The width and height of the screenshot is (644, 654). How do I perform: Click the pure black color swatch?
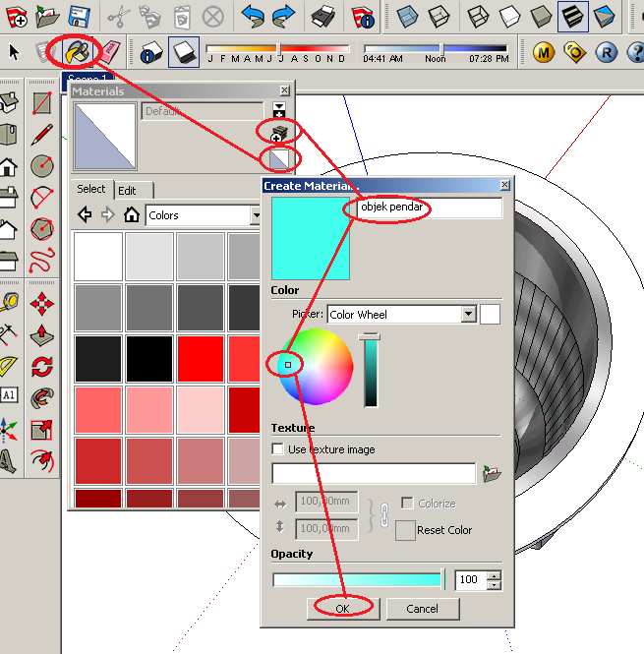[149, 359]
